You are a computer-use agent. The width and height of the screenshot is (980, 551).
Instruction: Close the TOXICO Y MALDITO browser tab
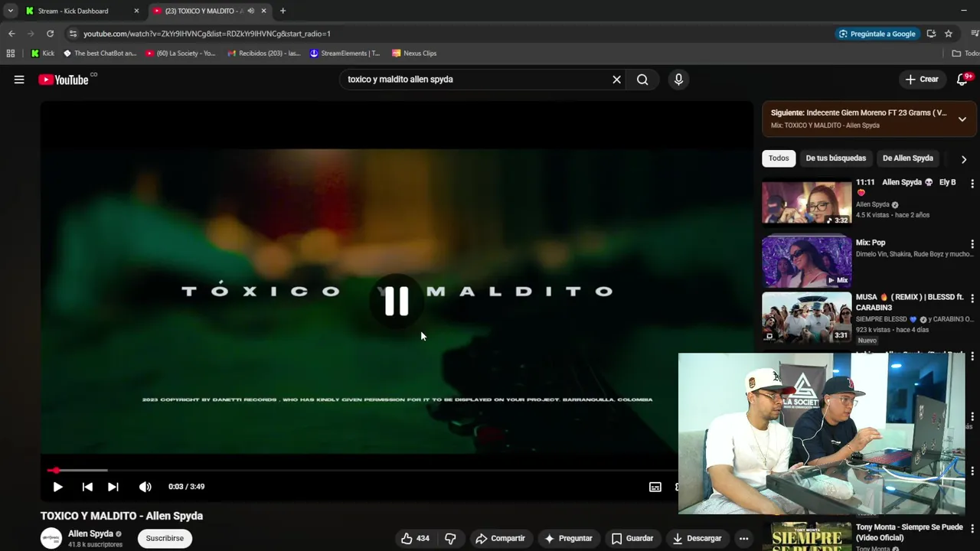coord(263,11)
